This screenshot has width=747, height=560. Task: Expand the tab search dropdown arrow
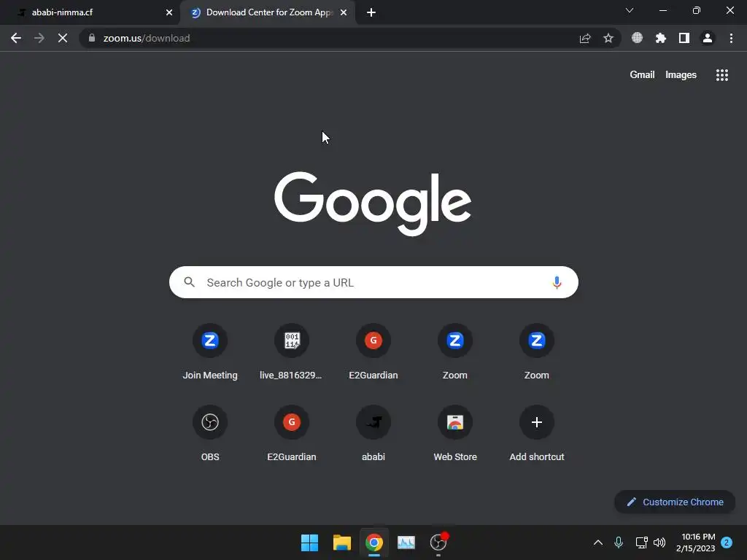(x=630, y=10)
